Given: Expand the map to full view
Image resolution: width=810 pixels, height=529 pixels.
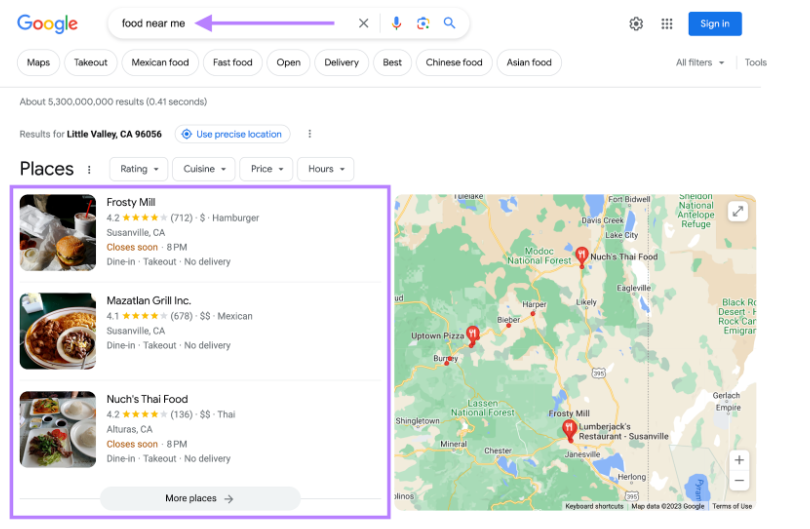Looking at the screenshot, I should pos(738,211).
